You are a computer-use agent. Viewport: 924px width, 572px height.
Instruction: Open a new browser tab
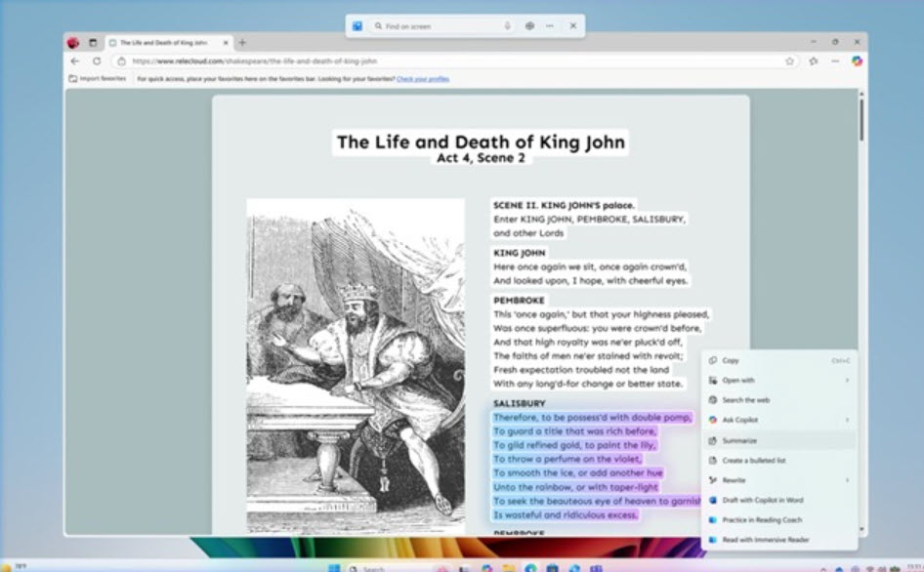pos(242,42)
